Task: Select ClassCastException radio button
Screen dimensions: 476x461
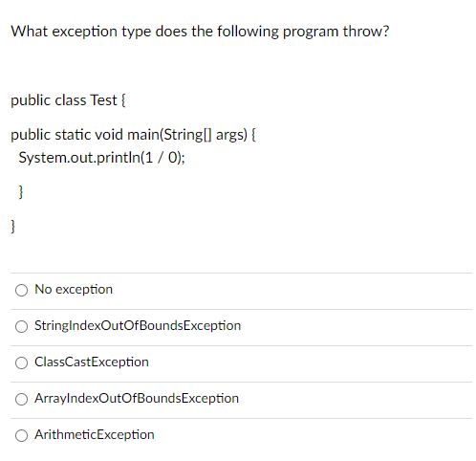Action: tap(21, 362)
